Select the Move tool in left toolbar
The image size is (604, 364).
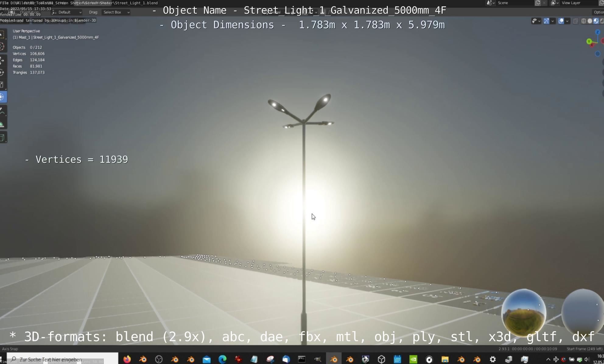[x=2, y=60]
